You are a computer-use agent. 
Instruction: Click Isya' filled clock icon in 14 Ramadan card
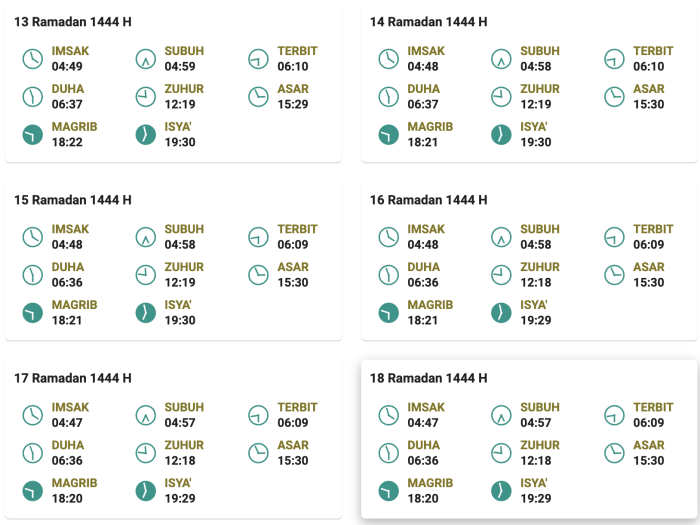click(x=501, y=135)
